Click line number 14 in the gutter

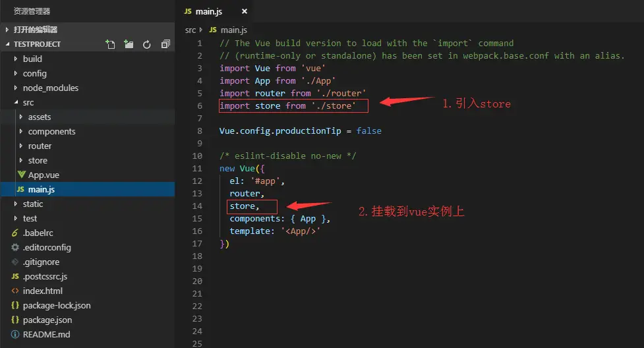coord(197,206)
